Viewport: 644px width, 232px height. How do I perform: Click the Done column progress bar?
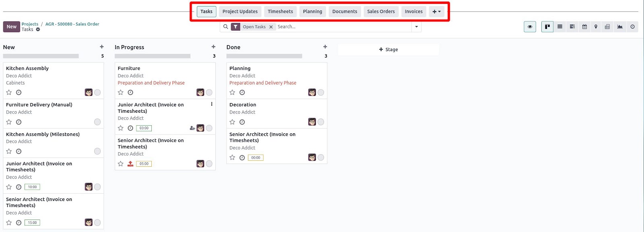point(264,56)
